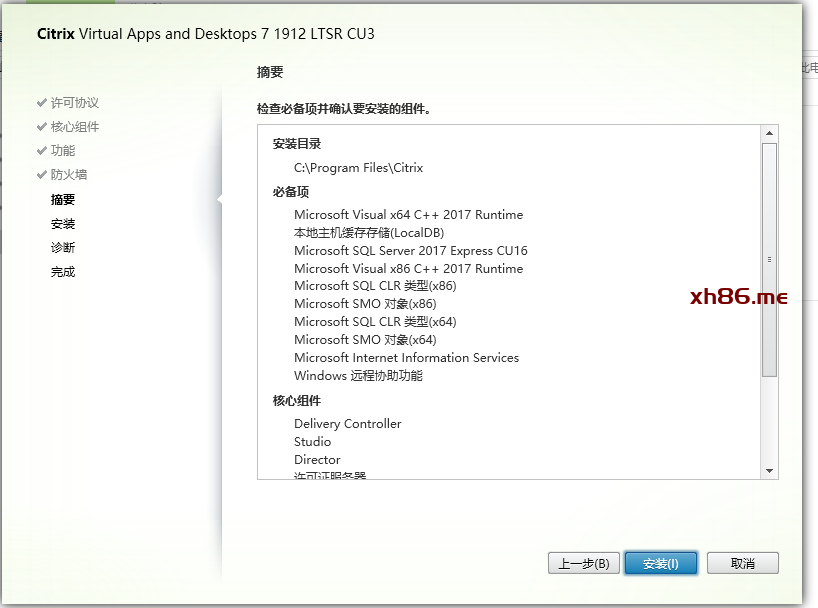Click Windows 远程协助功能 entry

[x=358, y=376]
